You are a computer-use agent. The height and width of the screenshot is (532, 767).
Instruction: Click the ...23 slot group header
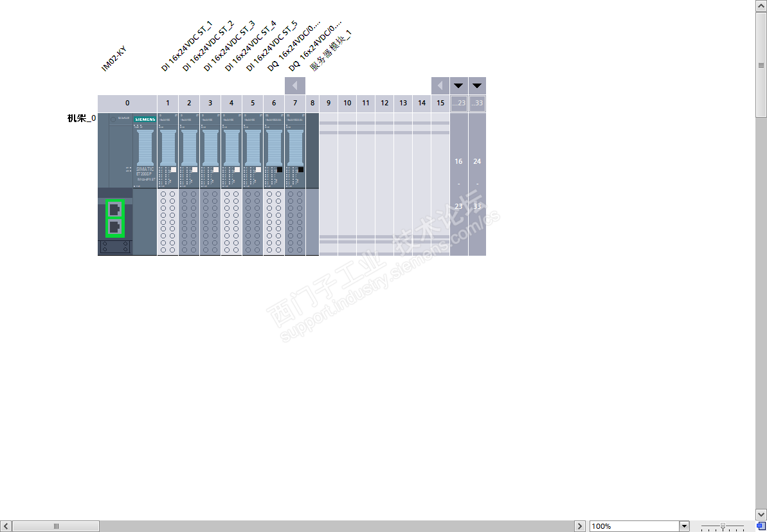[459, 103]
